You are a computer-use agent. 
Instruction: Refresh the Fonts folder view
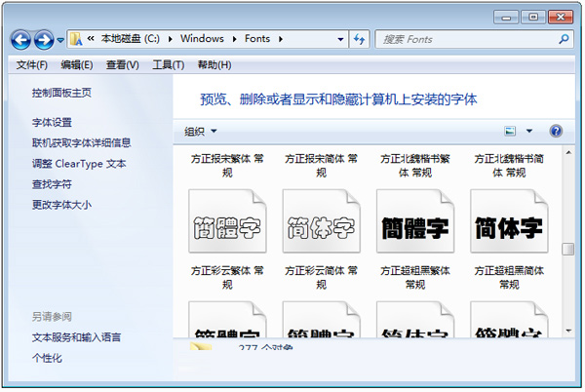(x=359, y=39)
